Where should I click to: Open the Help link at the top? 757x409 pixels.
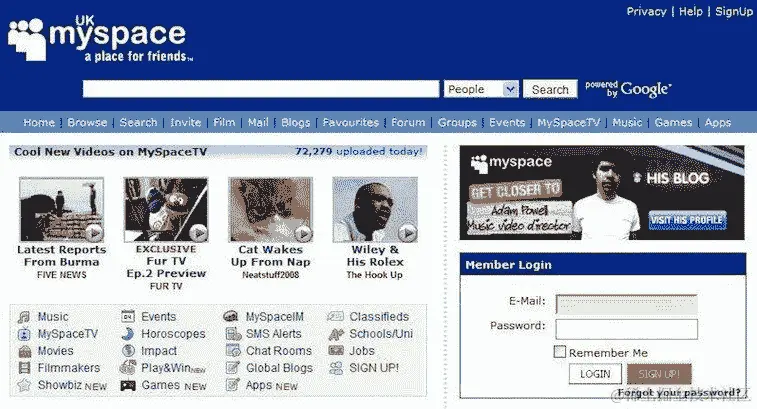coord(690,11)
